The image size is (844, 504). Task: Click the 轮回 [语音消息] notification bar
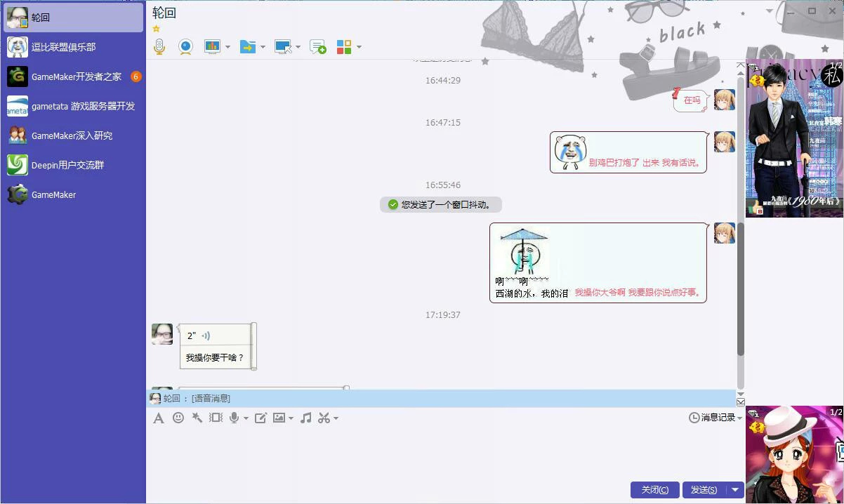(x=440, y=398)
